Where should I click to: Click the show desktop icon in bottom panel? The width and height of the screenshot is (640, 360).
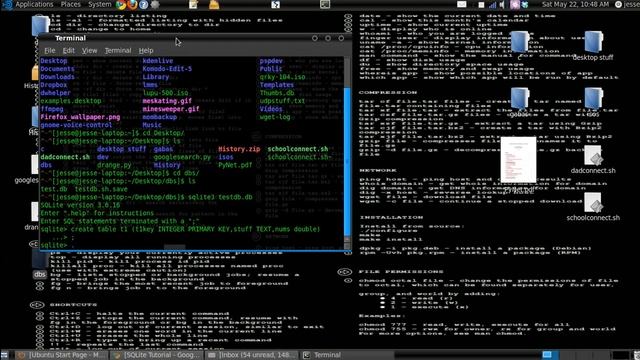[x=4, y=355]
